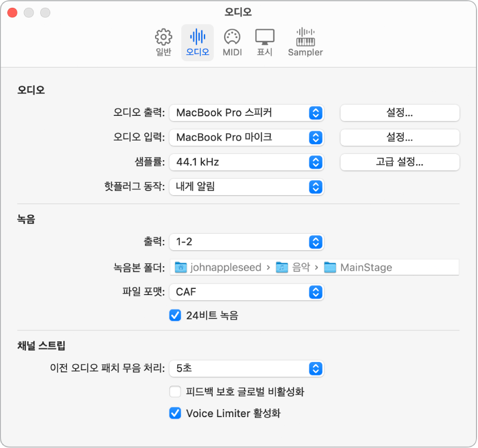Open the 핫플러그 동작 dropdown
This screenshot has width=478, height=448.
pyautogui.click(x=246, y=187)
